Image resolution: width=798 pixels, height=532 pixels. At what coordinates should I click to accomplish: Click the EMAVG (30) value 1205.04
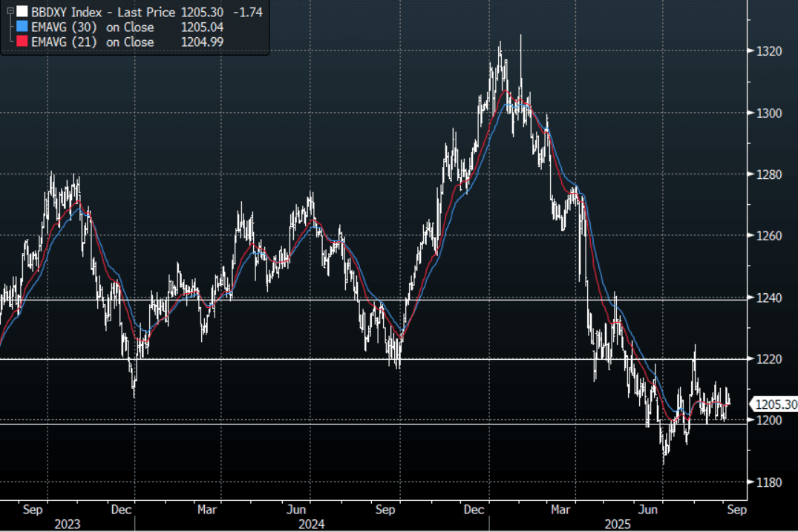pyautogui.click(x=202, y=27)
